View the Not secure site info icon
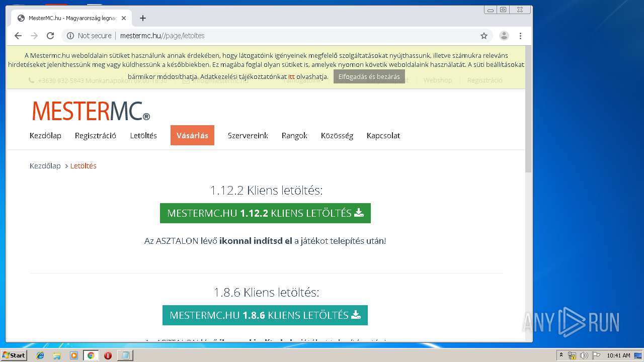Image resolution: width=644 pixels, height=362 pixels. 70,36
